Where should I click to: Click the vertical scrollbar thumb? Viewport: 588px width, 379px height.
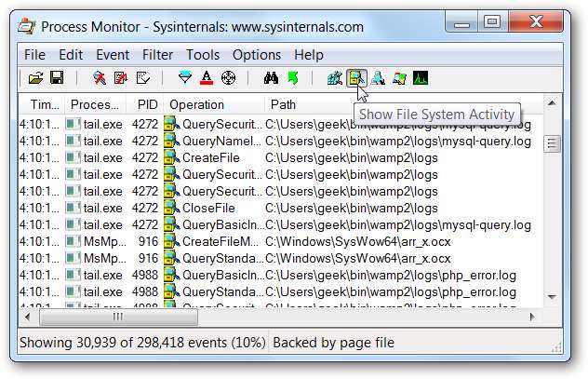pos(552,143)
